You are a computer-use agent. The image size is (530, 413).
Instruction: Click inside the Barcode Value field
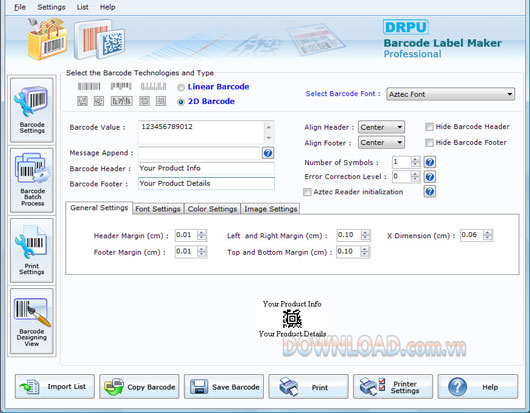click(201, 132)
